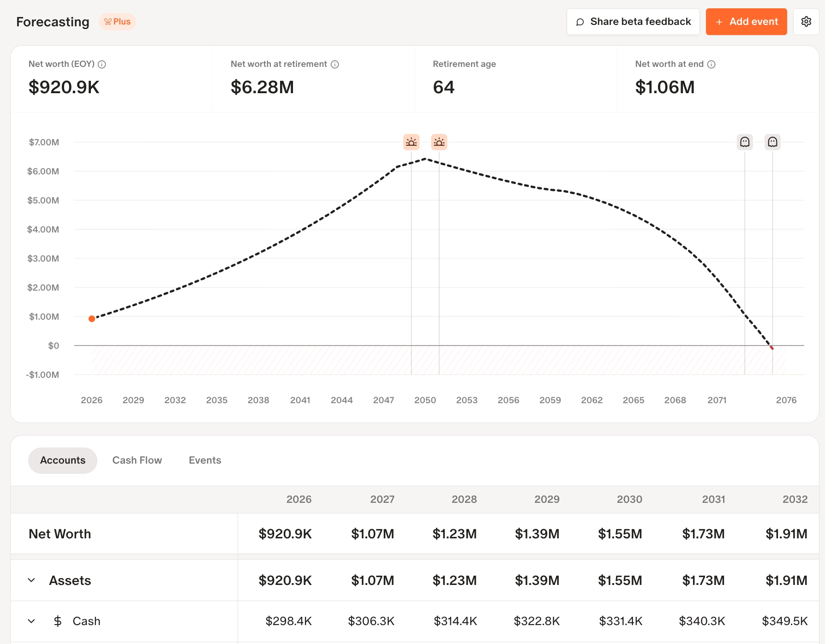Show info for Net worth (EOY)
The height and width of the screenshot is (644, 825).
tap(102, 65)
